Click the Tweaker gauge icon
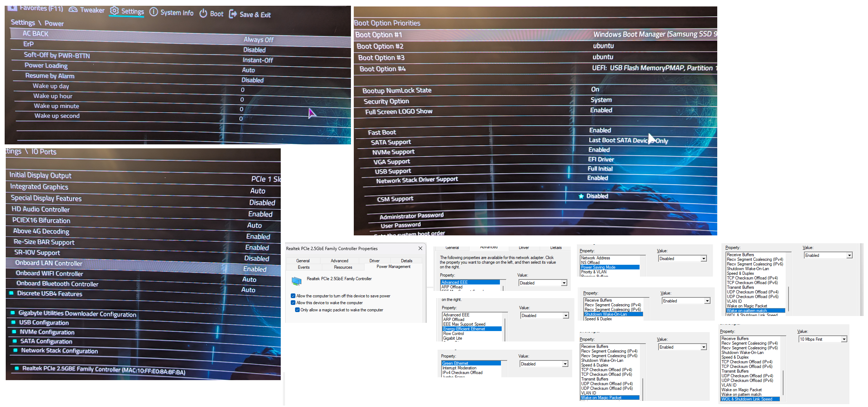The height and width of the screenshot is (407, 868). pos(73,10)
